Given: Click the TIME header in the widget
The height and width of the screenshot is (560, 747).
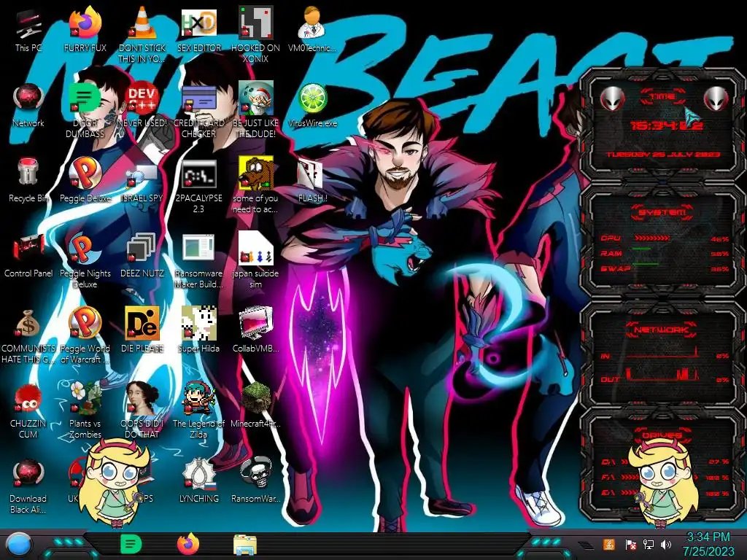Looking at the screenshot, I should point(662,96).
